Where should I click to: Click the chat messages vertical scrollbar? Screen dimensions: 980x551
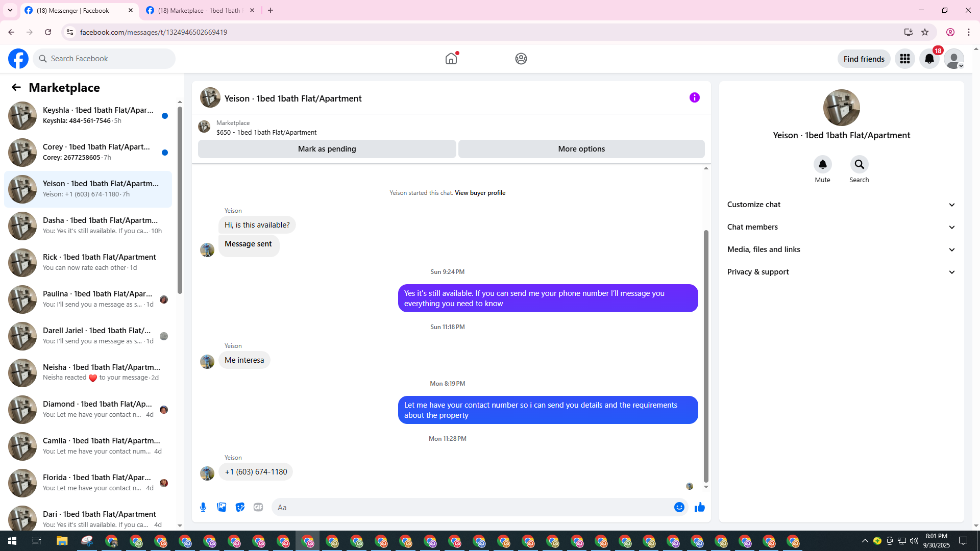pyautogui.click(x=706, y=357)
